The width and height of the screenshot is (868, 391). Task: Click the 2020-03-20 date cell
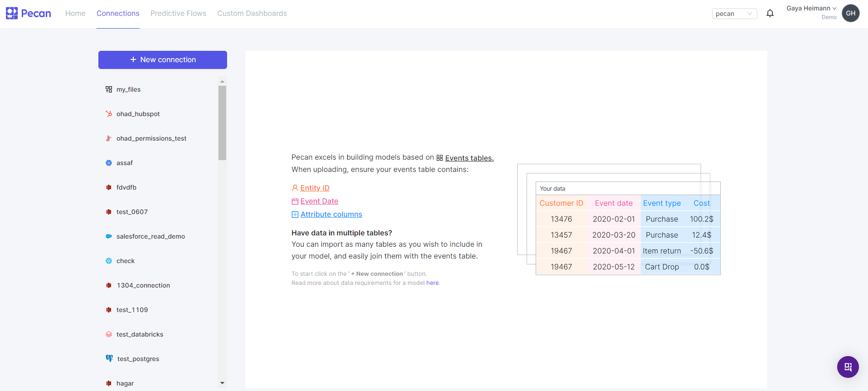(x=614, y=235)
